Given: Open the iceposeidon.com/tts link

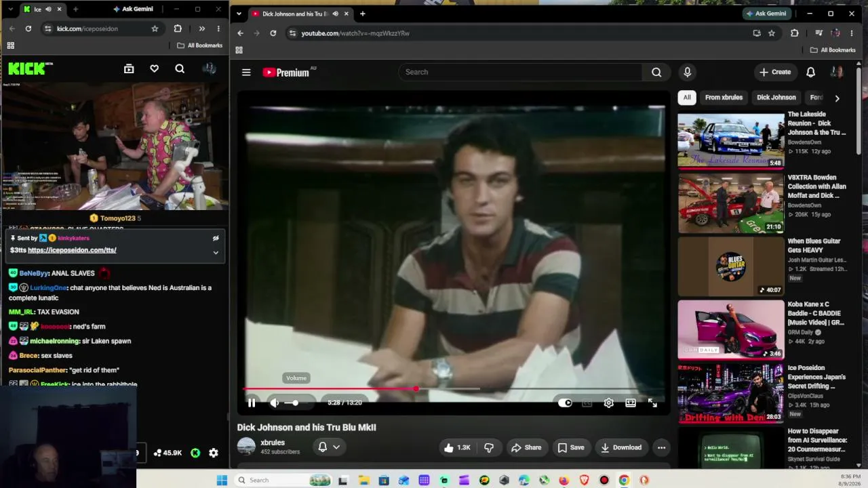Looking at the screenshot, I should point(72,250).
